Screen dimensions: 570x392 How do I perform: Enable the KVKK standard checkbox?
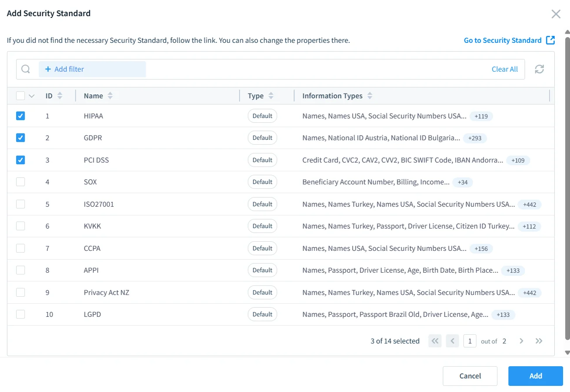click(x=21, y=226)
